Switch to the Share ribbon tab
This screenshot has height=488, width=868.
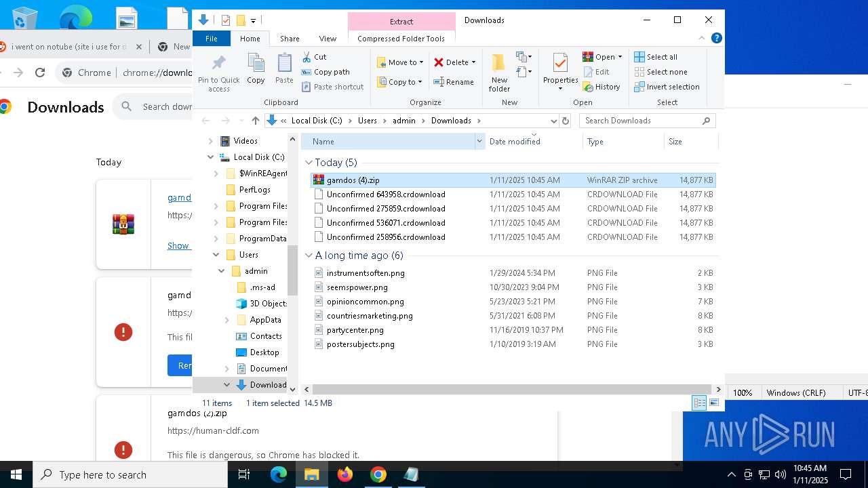coord(290,39)
